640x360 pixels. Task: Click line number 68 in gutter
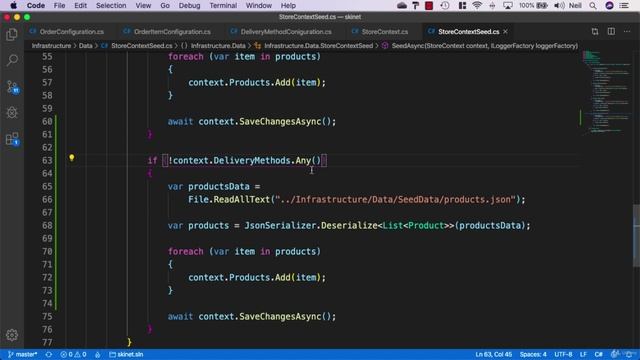click(47, 225)
